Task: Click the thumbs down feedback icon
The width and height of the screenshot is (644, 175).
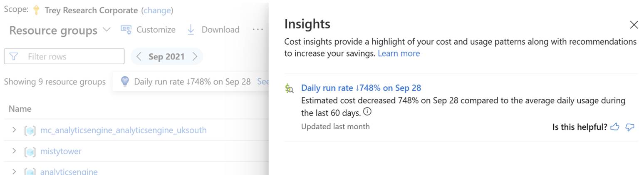Action: click(630, 127)
